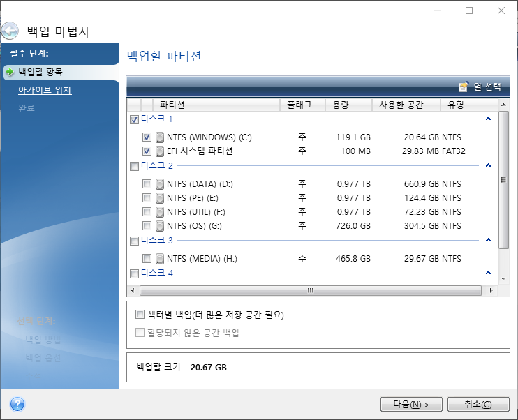Open the help question mark icon
Screen dimensions: 518x420
point(17,404)
